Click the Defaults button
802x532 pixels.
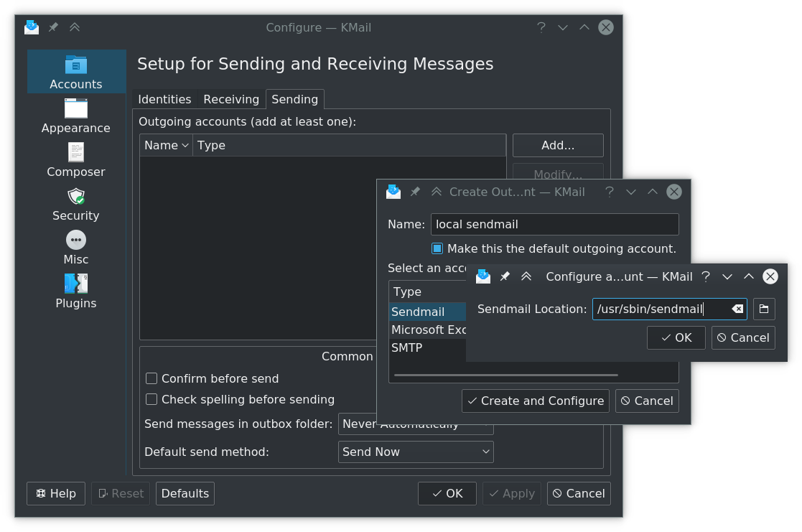pyautogui.click(x=185, y=494)
